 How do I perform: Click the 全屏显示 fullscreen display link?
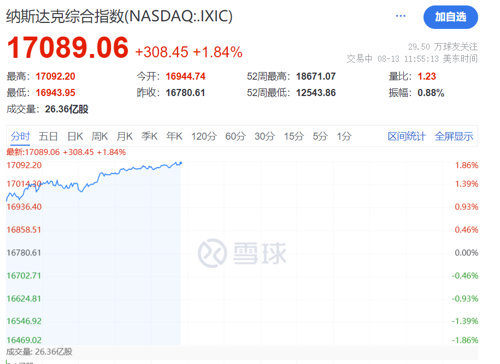[x=454, y=136]
